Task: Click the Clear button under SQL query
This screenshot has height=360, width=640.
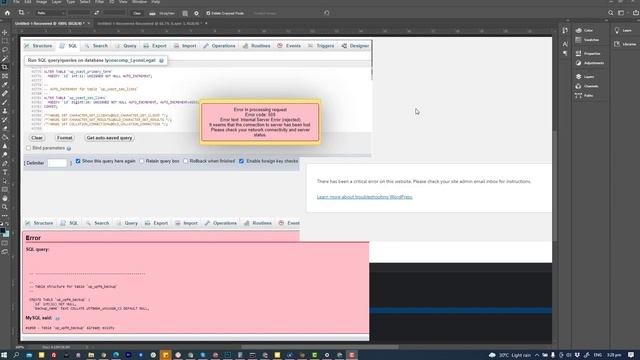Action: pos(37,138)
